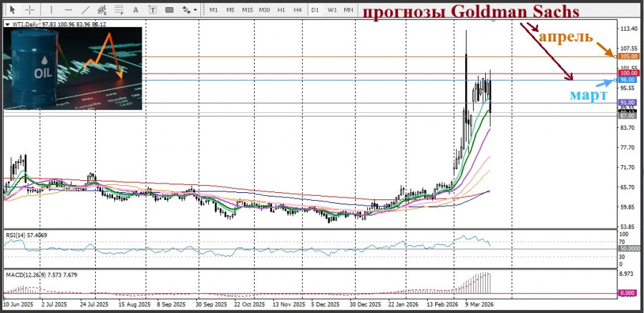Viewport: 644px width, 313px height.
Task: Switch chart to W1 weekly timeframe
Action: (332, 10)
